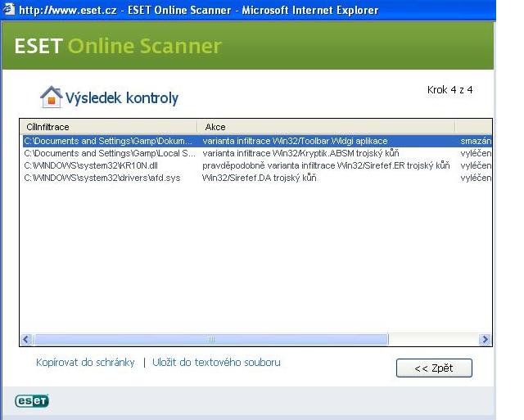Click the vyléčen status for Kryptik.ABSM row

(x=476, y=153)
